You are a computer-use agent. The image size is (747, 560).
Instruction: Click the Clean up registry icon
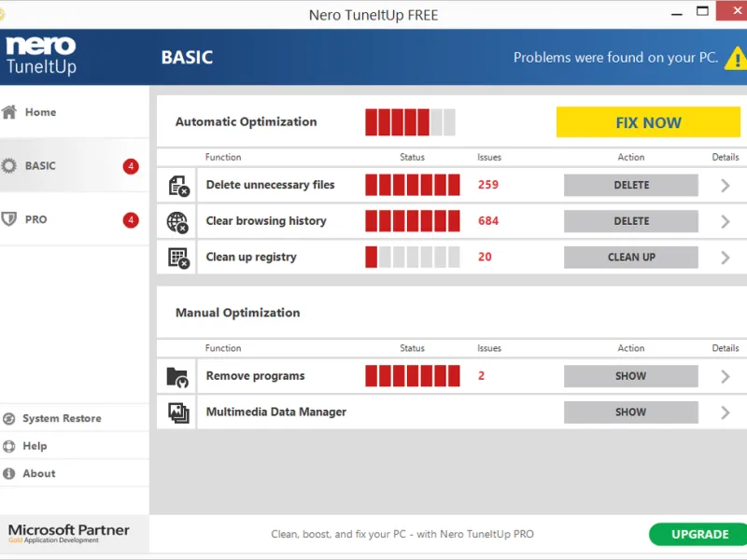tap(178, 259)
